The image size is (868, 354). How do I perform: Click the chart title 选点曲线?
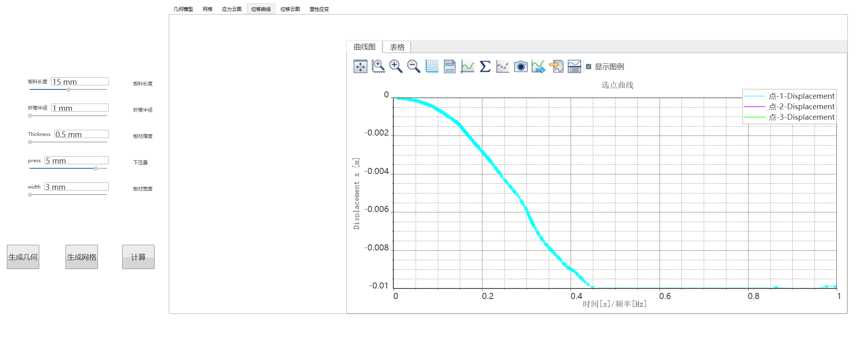pyautogui.click(x=617, y=85)
